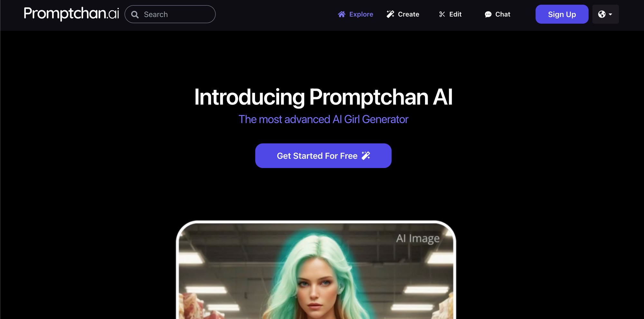Click the green-haired AI image thumbnail
The image size is (644, 319).
[x=316, y=270]
